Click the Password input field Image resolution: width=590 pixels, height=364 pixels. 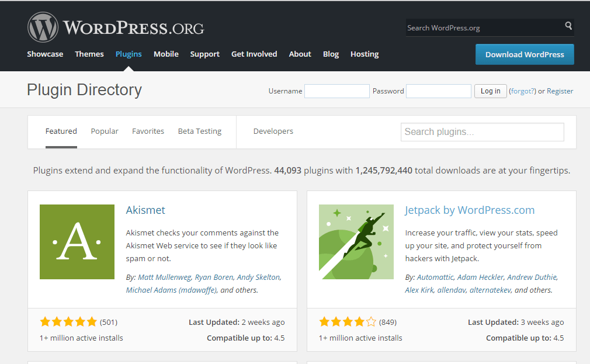[438, 91]
